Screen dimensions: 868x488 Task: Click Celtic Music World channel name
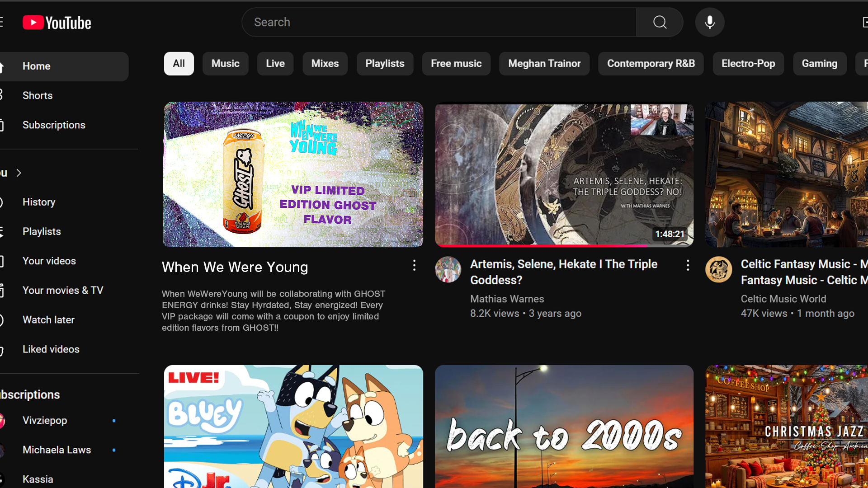[783, 299]
